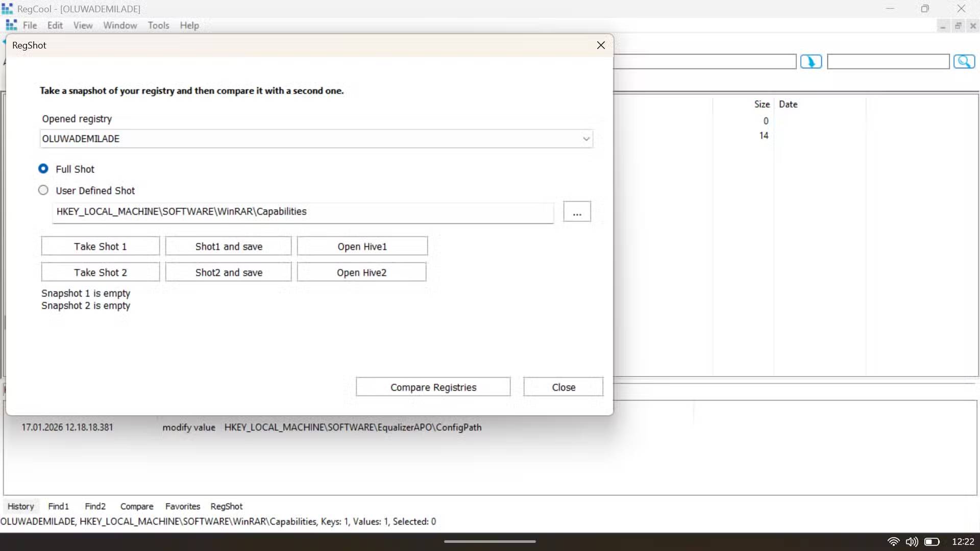Image resolution: width=980 pixels, height=551 pixels.
Task: Switch to the Favorites tab at the bottom
Action: [182, 506]
